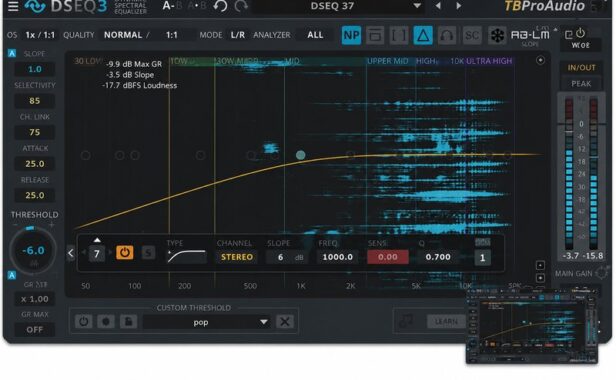Image resolution: width=616 pixels, height=380 pixels.
Task: Change the 1:1 setting after QUALITY NORMAL
Action: pyautogui.click(x=172, y=35)
